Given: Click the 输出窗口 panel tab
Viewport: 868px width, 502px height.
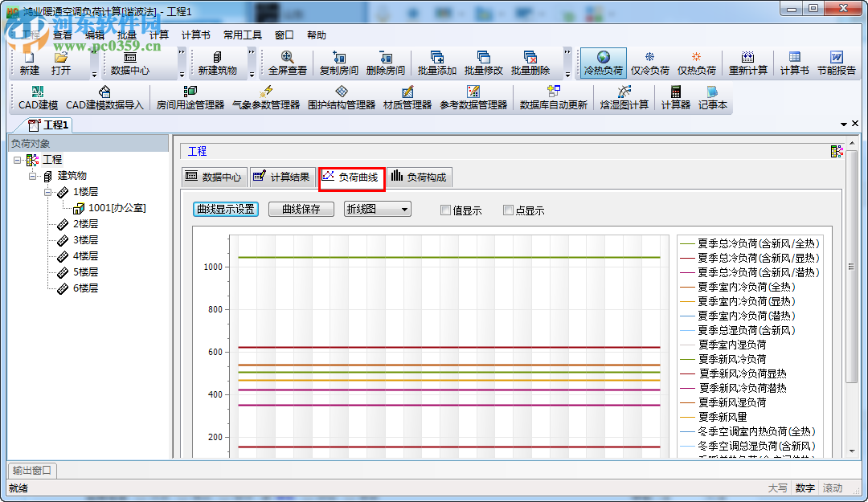Looking at the screenshot, I should (x=31, y=470).
